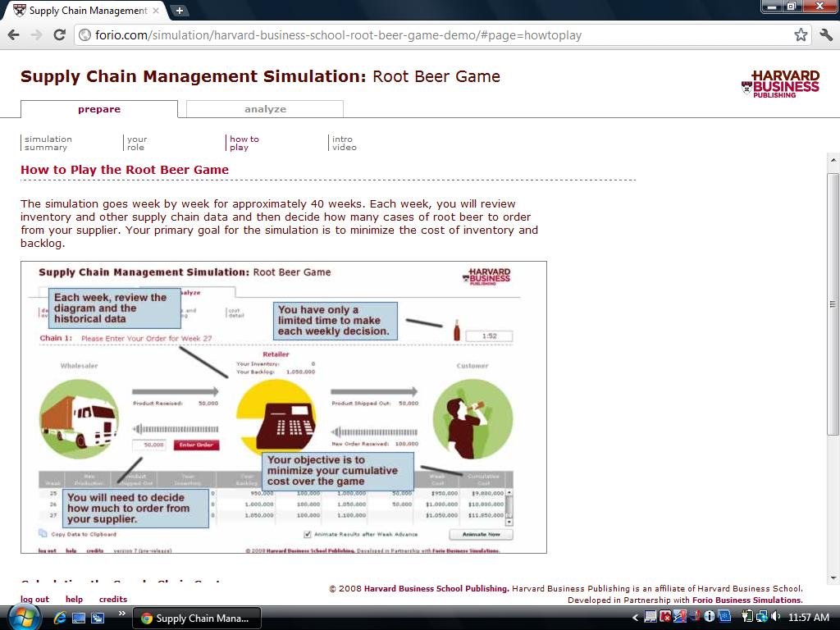Open the help link in footer
Image resolution: width=840 pixels, height=630 pixels.
click(74, 600)
